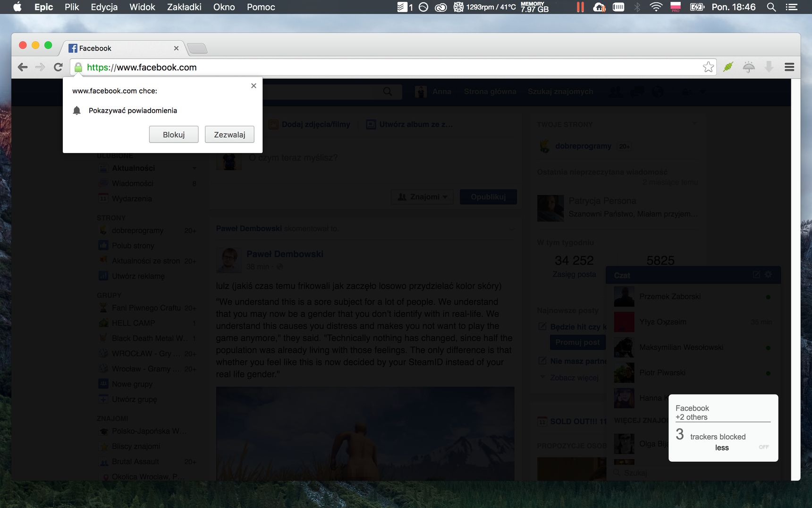812x508 pixels.
Task: Open the account dropdown arrow in Facebook header
Action: [x=702, y=92]
